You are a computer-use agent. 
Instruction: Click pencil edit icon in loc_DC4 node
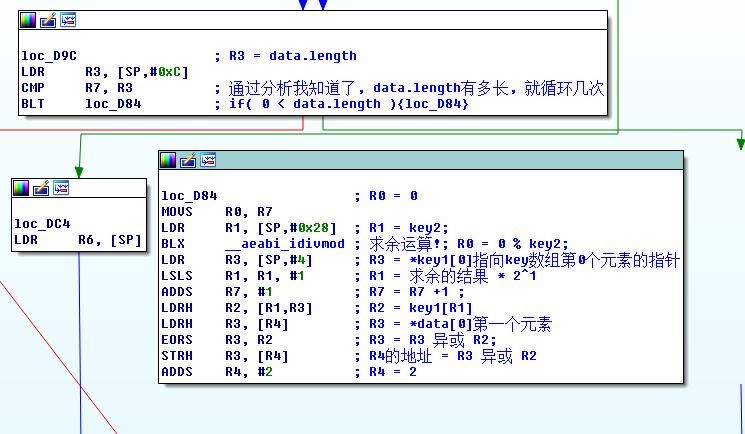tap(41, 188)
